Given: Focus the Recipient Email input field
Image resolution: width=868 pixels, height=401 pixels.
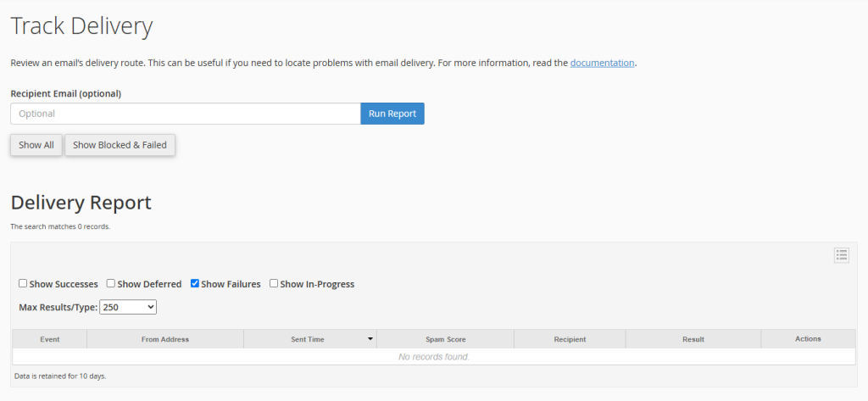Looking at the screenshot, I should point(186,114).
